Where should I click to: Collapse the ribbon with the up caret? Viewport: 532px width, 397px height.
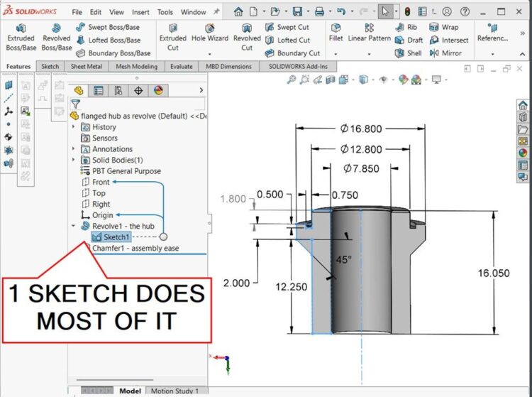tap(523, 54)
